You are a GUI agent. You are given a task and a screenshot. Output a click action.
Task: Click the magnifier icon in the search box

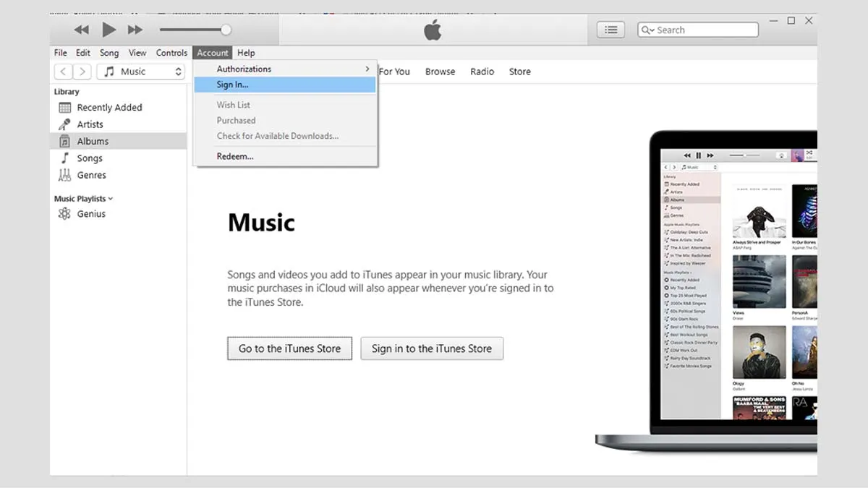(648, 30)
